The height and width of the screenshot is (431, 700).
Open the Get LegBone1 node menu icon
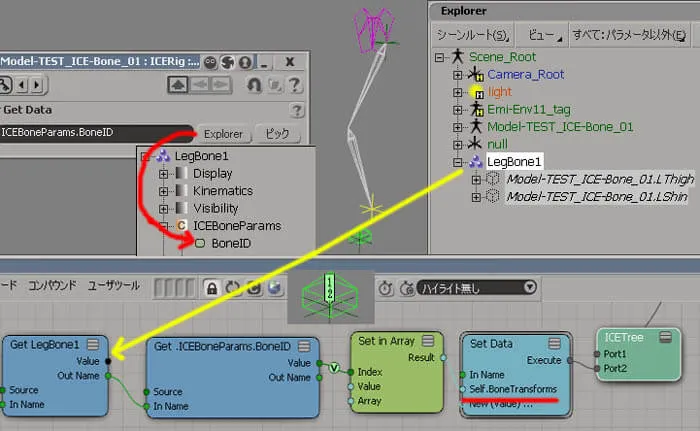pos(93,344)
